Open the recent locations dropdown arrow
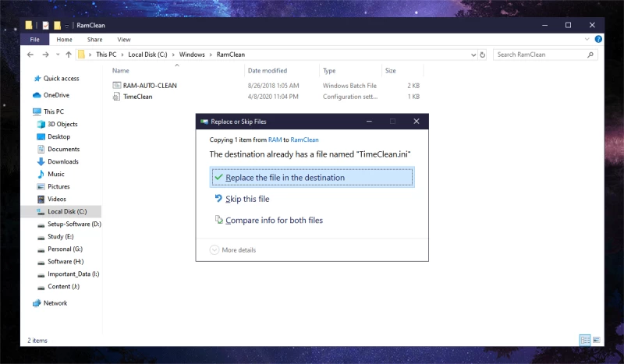Screen dimensions: 624x364 [58, 55]
